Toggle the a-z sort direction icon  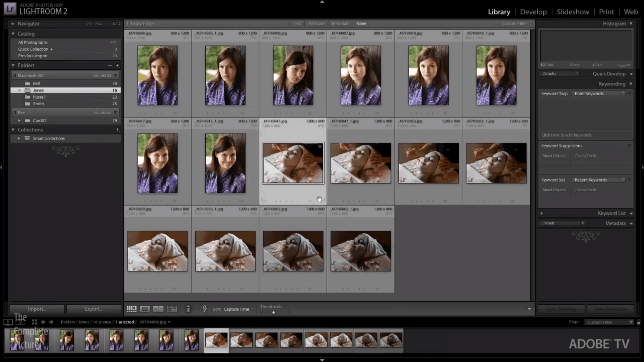(205, 309)
